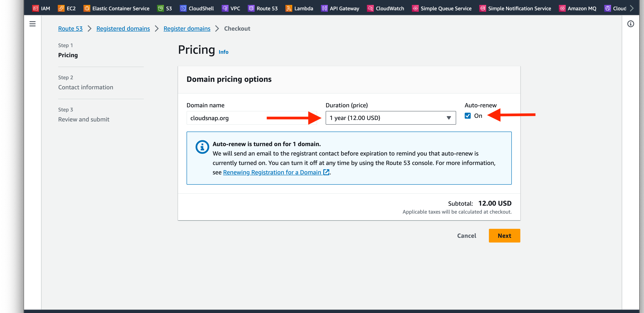
Task: Click the blue info icon in the alert
Action: point(202,147)
